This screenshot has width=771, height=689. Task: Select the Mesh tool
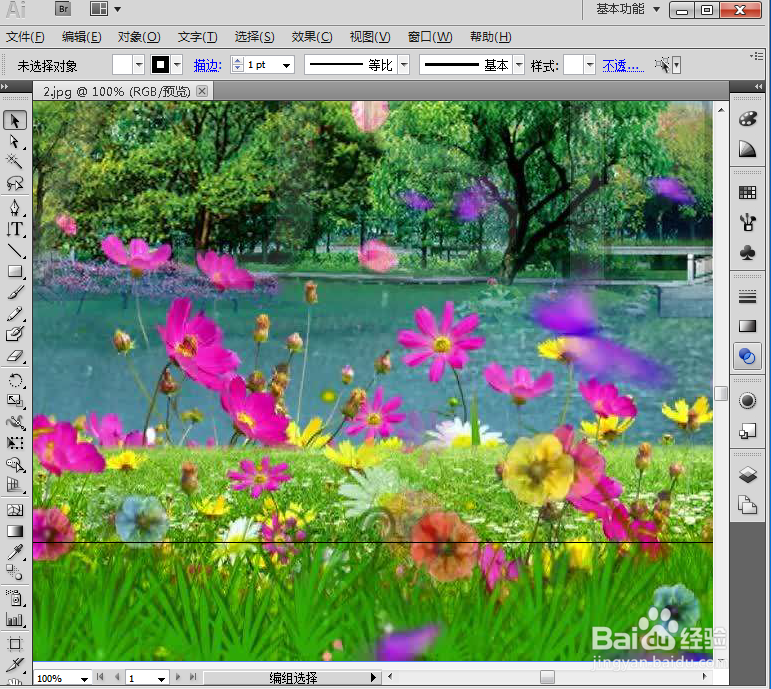click(15, 510)
